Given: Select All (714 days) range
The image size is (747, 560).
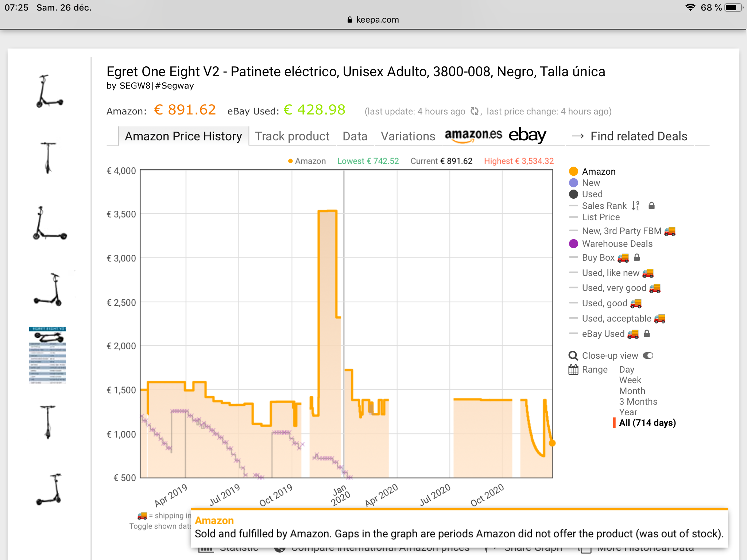Looking at the screenshot, I should pos(647,423).
